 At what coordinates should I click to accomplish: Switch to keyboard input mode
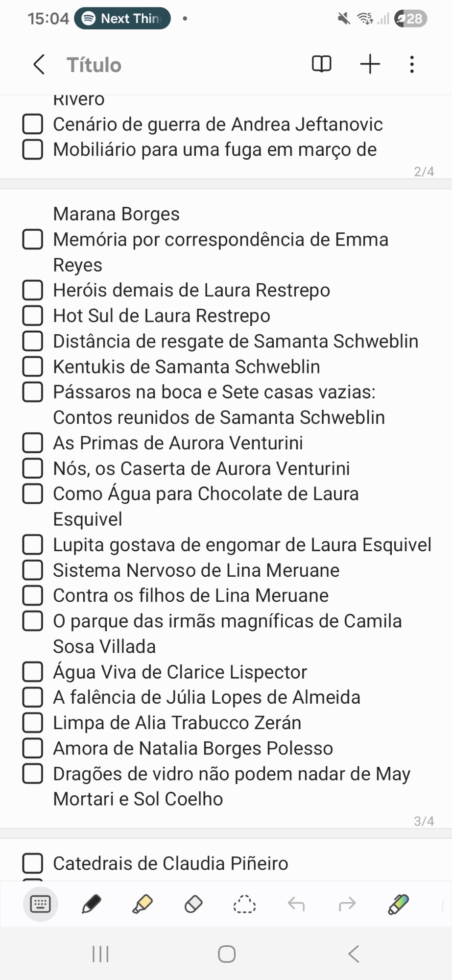(40, 904)
